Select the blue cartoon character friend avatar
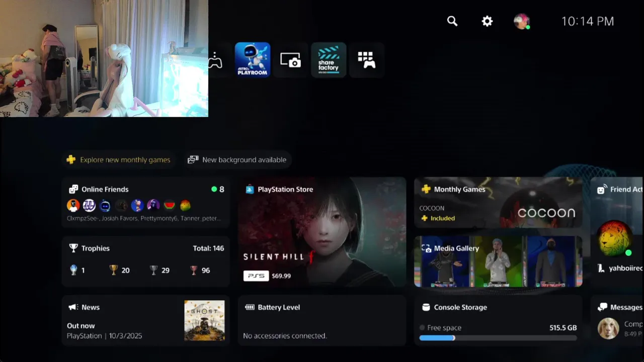Image resolution: width=644 pixels, height=362 pixels. click(x=137, y=205)
